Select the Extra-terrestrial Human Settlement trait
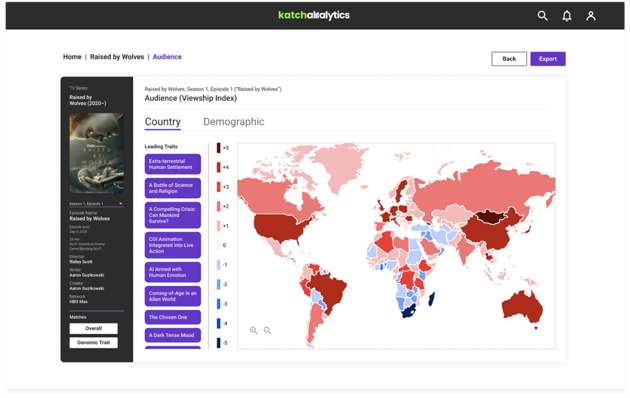This screenshot has height=398, width=630. coord(173,164)
